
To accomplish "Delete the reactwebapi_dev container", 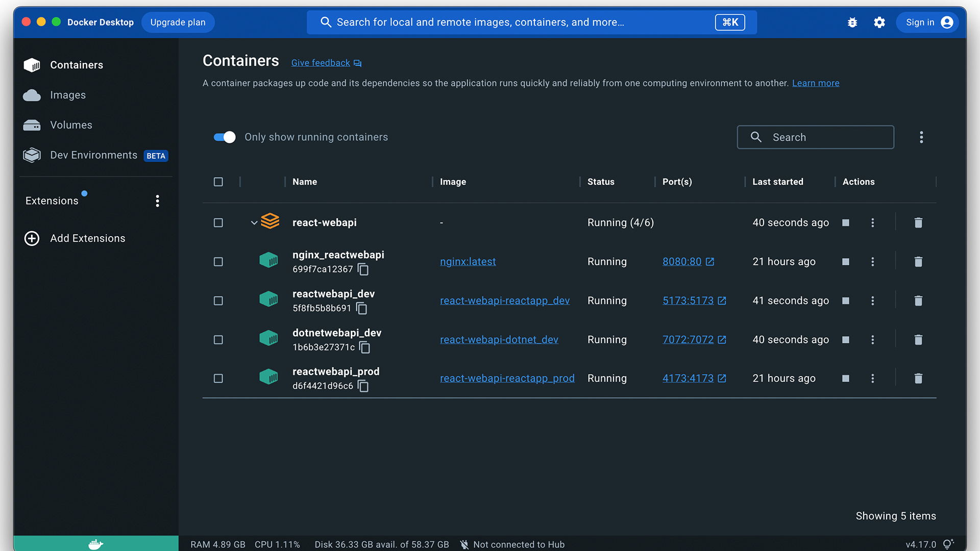I will [x=918, y=300].
